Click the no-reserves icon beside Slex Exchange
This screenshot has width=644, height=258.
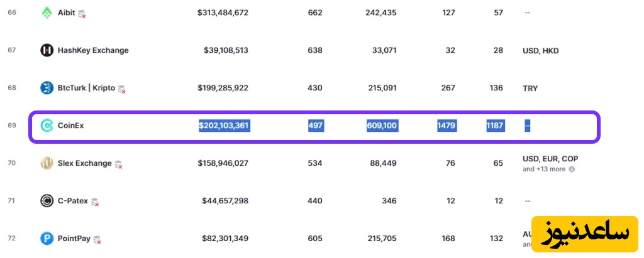(118, 164)
